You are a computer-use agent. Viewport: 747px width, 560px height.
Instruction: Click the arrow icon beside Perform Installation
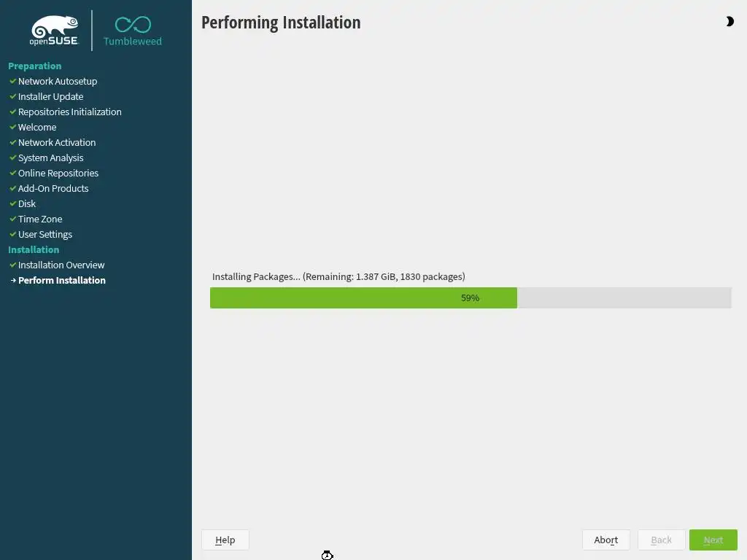[x=13, y=281]
